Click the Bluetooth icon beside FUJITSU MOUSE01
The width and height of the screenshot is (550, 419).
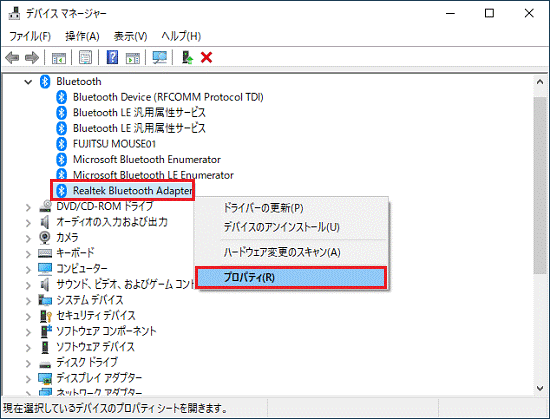(62, 144)
